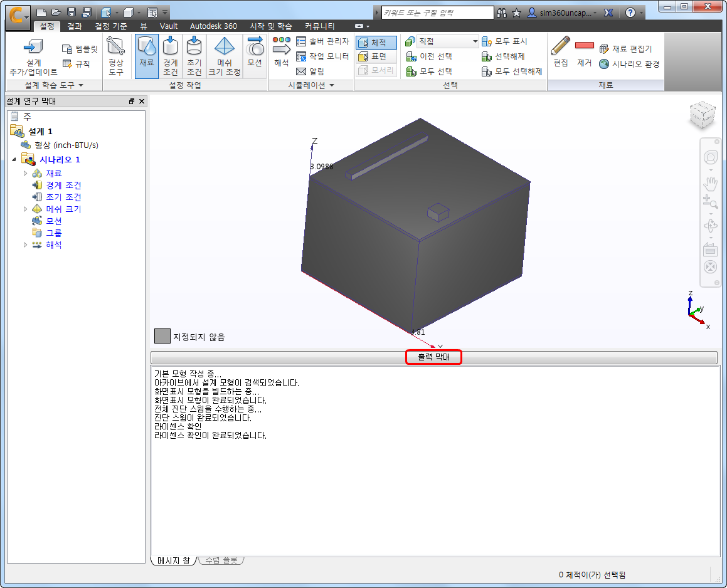This screenshot has height=588, width=727.
Task: Click the Save icon in quick access
Action: point(71,13)
